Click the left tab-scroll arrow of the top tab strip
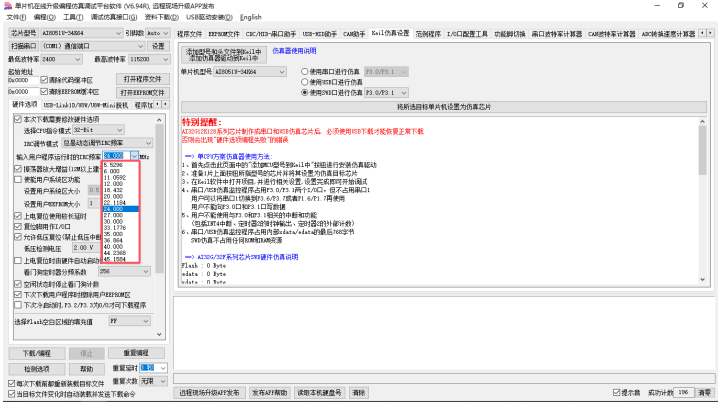723x402 pixels. tap(702, 33)
